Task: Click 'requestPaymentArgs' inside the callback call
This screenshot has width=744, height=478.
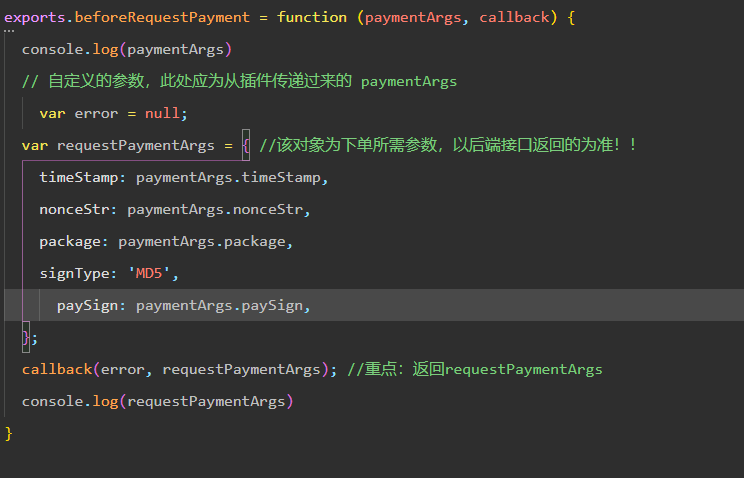Action: [241, 369]
